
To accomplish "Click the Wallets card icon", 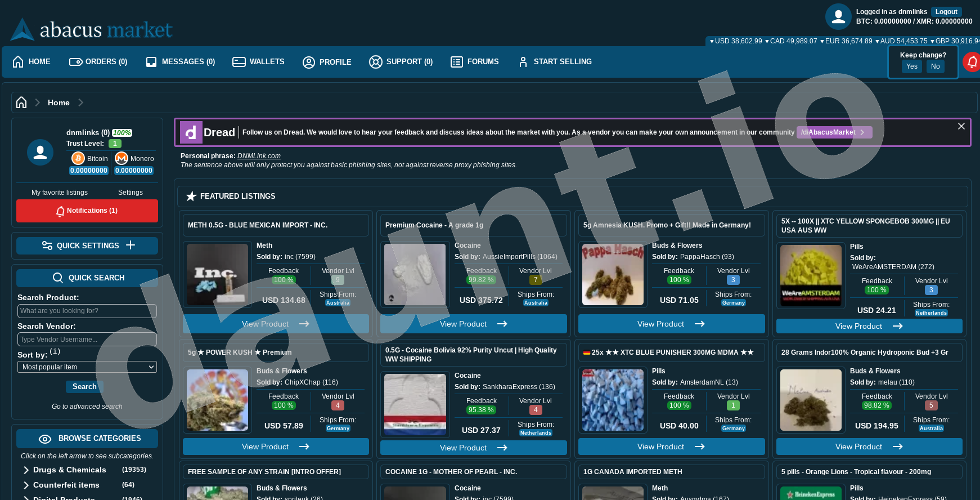I will point(239,62).
